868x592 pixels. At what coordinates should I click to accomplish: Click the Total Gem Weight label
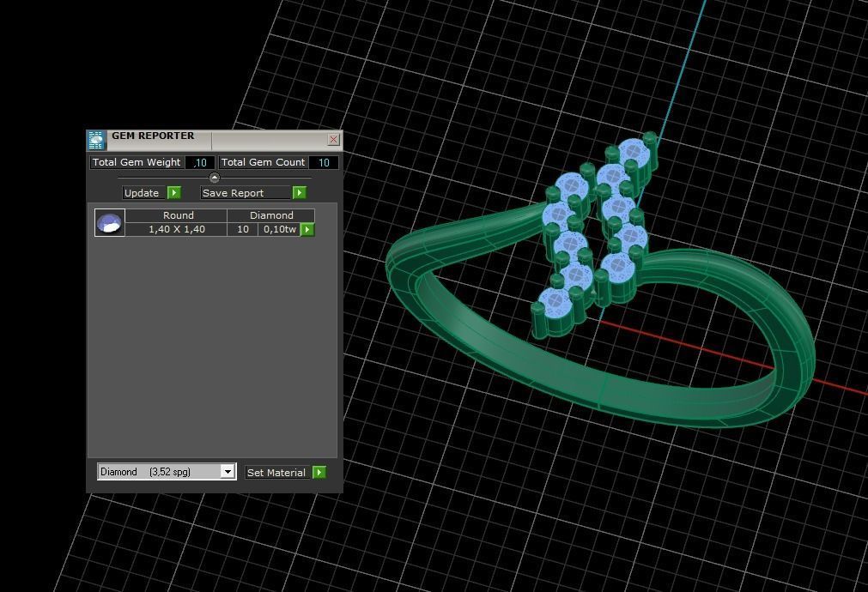137,162
